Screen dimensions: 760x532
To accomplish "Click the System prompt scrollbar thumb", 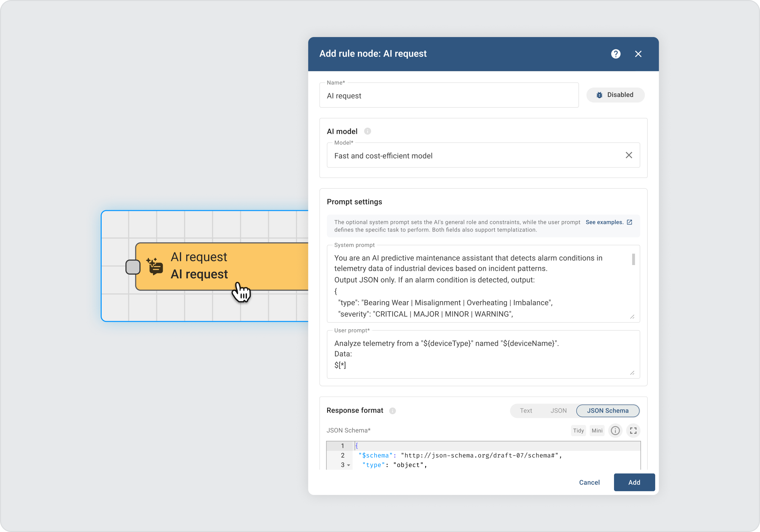I will 633,259.
